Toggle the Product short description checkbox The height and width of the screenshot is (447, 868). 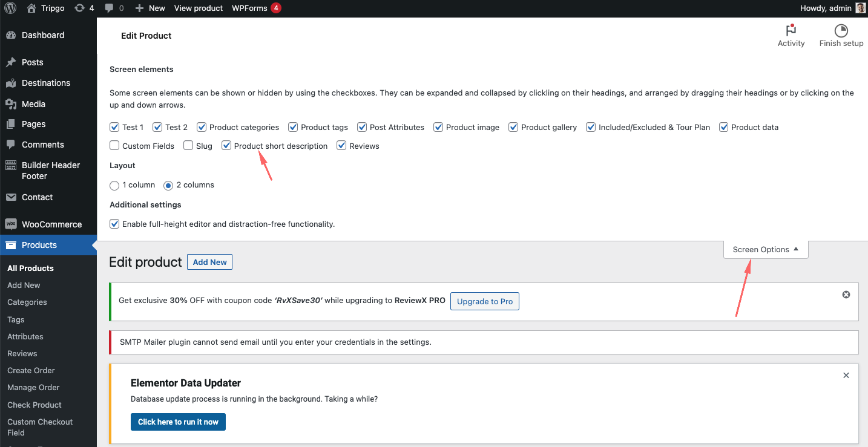[x=226, y=145]
